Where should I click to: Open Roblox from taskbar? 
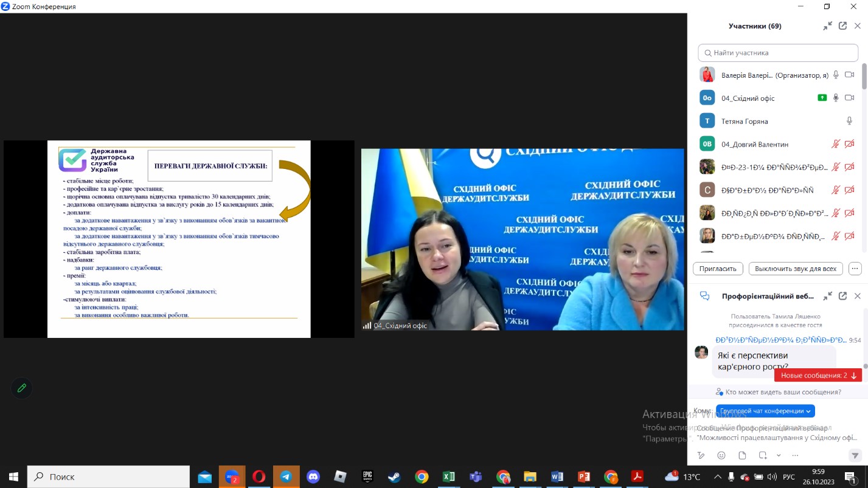coord(340,476)
